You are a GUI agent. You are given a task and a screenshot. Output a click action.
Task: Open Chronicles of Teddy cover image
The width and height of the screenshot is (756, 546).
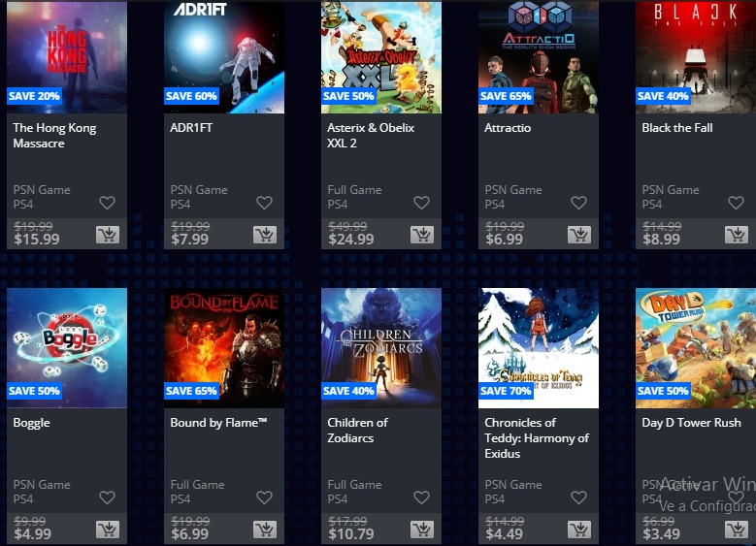click(x=539, y=348)
